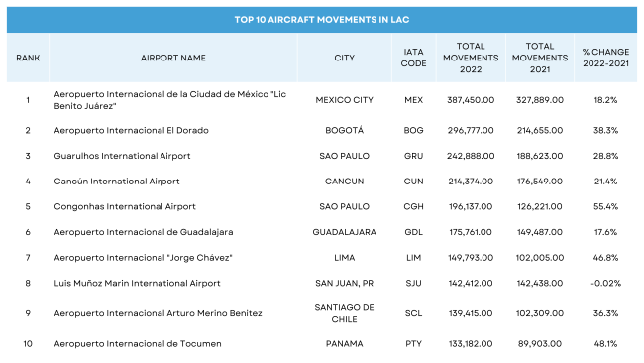Image resolution: width=644 pixels, height=363 pixels.
Task: Click the MEX IATA code cell
Action: pyautogui.click(x=413, y=100)
